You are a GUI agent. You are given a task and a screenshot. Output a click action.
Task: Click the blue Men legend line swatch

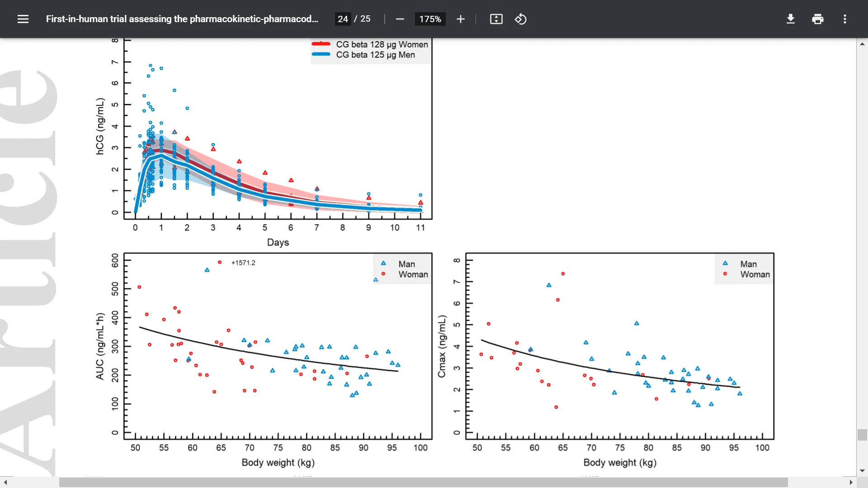click(x=321, y=54)
